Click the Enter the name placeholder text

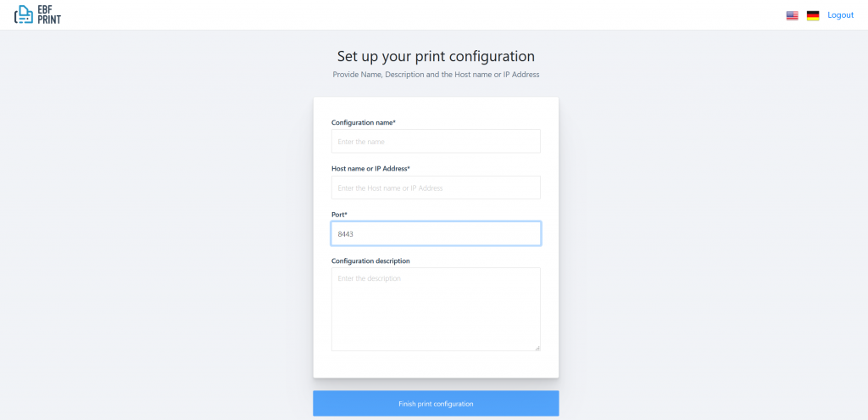tap(361, 142)
